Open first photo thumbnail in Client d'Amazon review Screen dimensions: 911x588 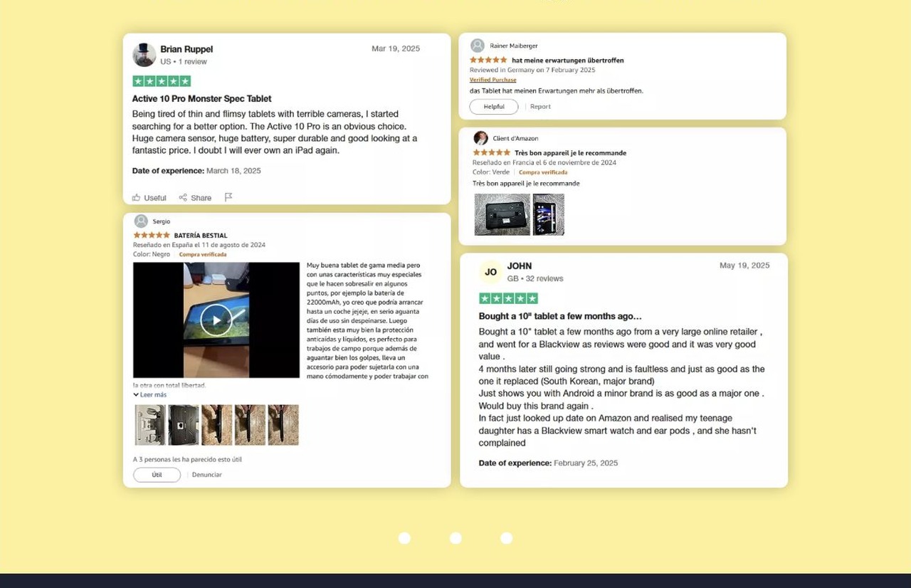[502, 214]
